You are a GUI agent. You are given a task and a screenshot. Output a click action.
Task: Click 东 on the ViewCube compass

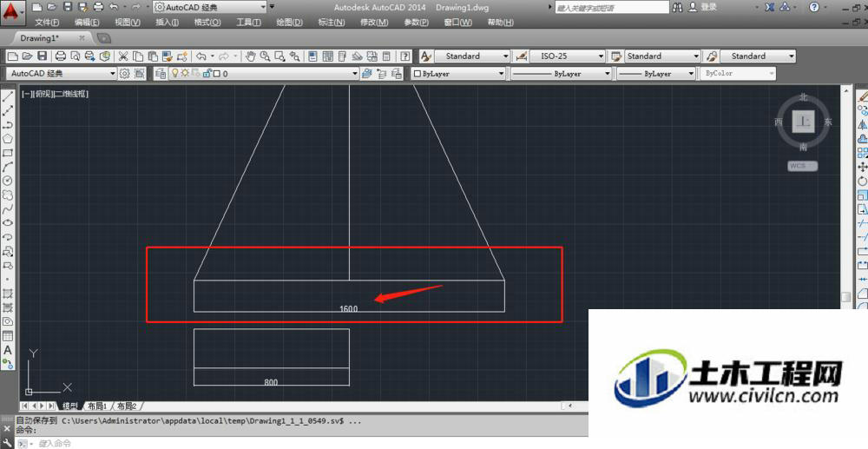coord(828,122)
